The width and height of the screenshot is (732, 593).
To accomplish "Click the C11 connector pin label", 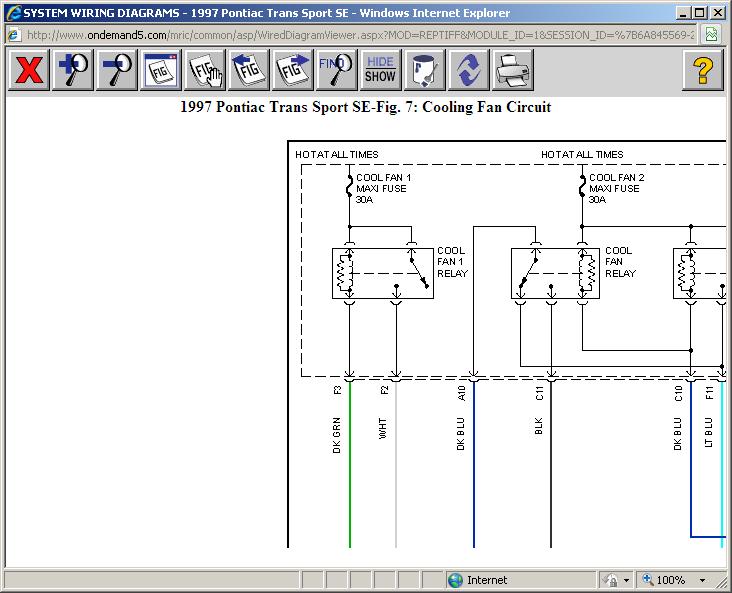I will pos(539,393).
